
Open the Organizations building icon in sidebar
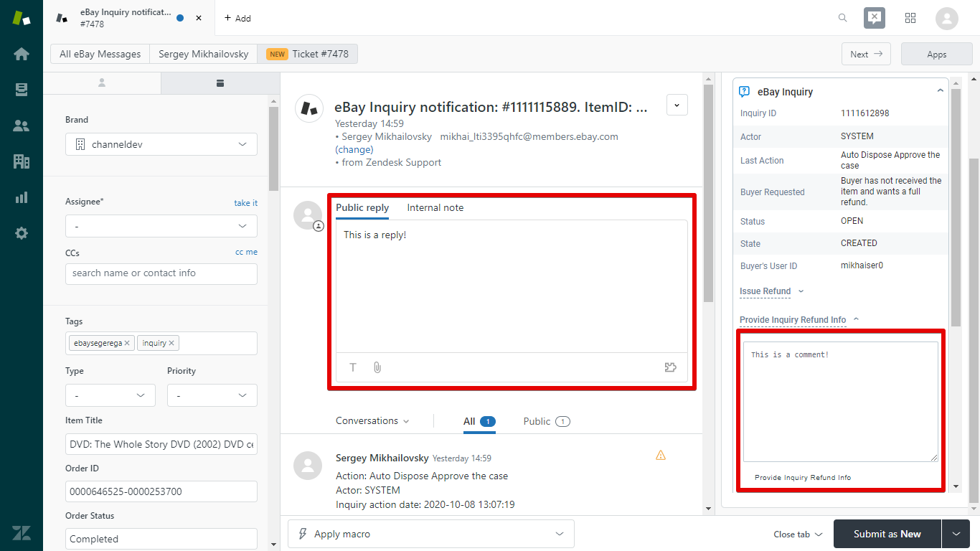[22, 161]
